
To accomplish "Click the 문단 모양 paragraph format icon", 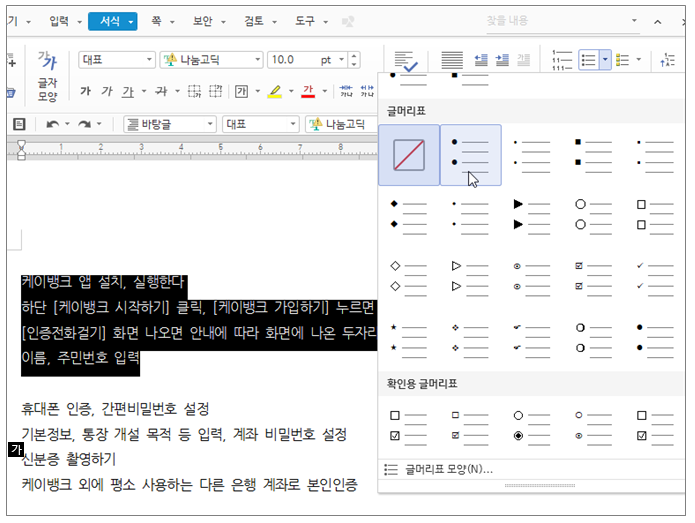I will [x=406, y=61].
